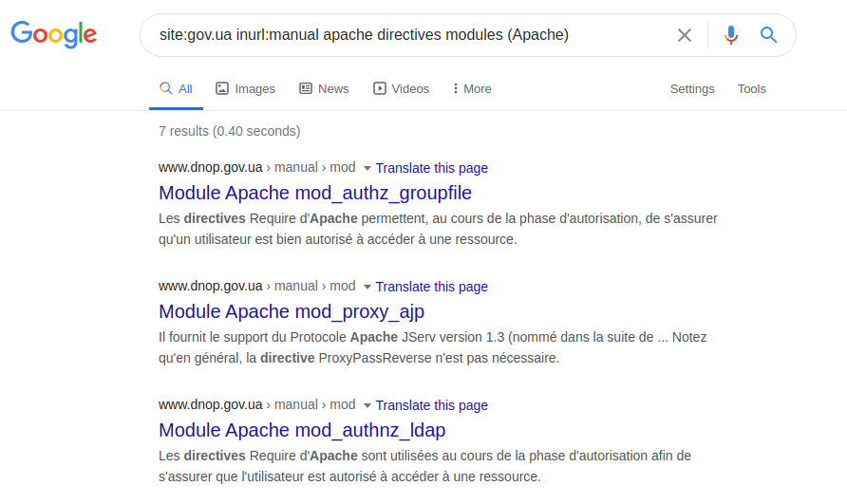
Task: Open search Tools
Action: point(751,88)
